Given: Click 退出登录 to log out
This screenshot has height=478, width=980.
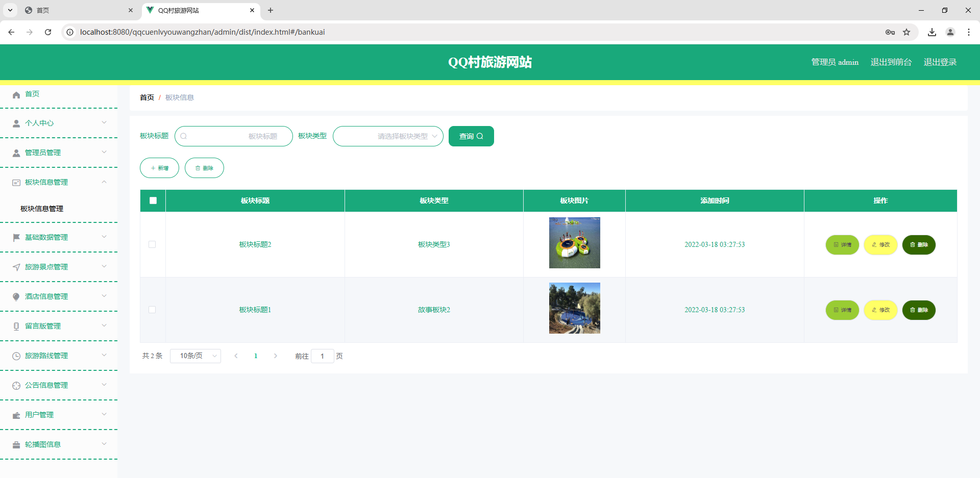Looking at the screenshot, I should click(x=940, y=62).
